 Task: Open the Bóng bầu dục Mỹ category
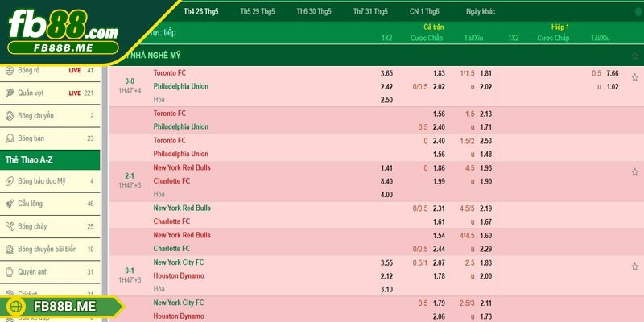tap(50, 181)
